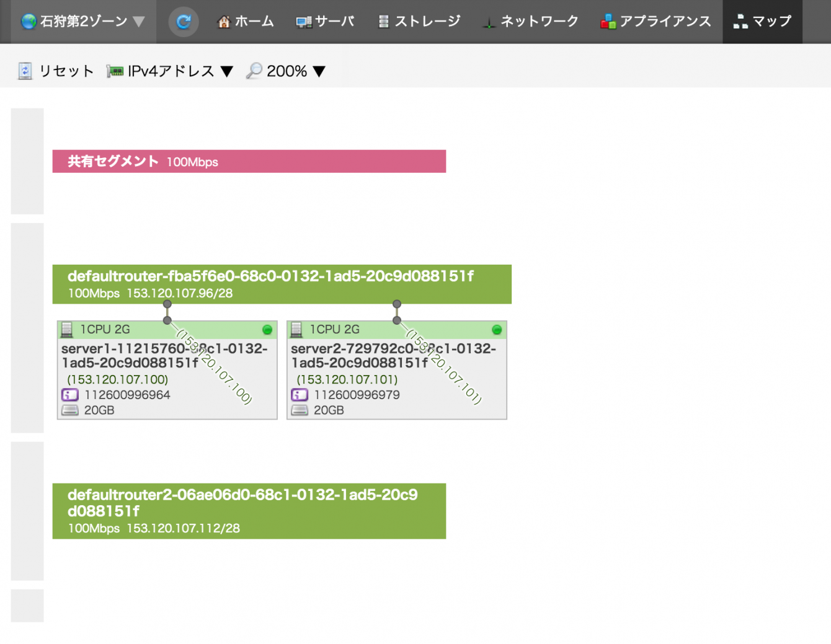Open the ストレージ tab
Viewport: 831px width, 644px height.
coord(419,22)
